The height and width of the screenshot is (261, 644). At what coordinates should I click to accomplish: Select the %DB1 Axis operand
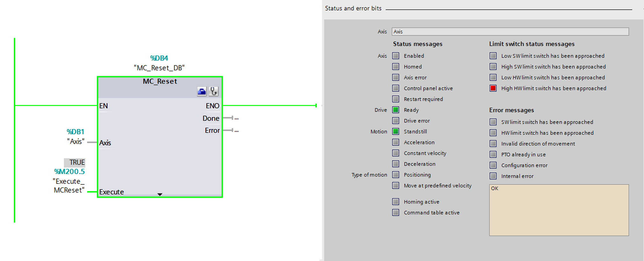(x=76, y=137)
